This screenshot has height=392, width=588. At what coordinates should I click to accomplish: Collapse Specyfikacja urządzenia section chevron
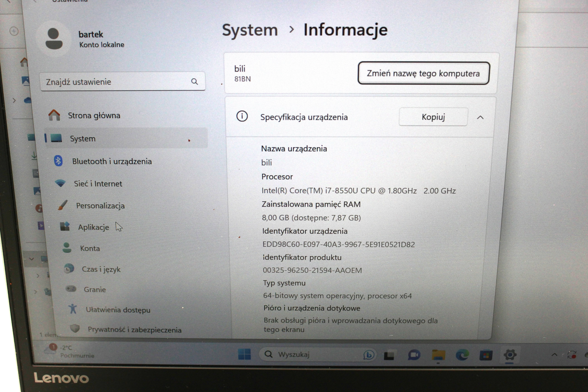(x=480, y=117)
